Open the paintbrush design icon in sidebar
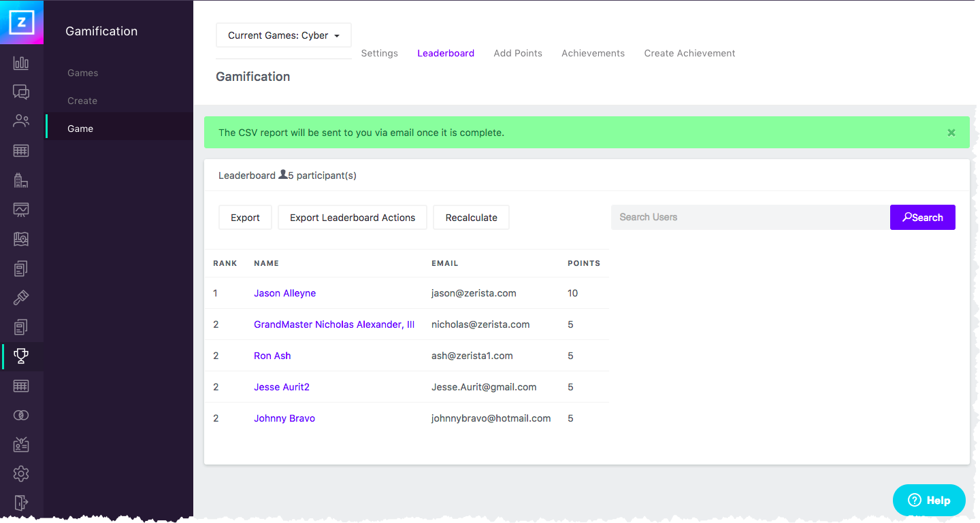Screen dimensions: 980x523 pyautogui.click(x=21, y=298)
